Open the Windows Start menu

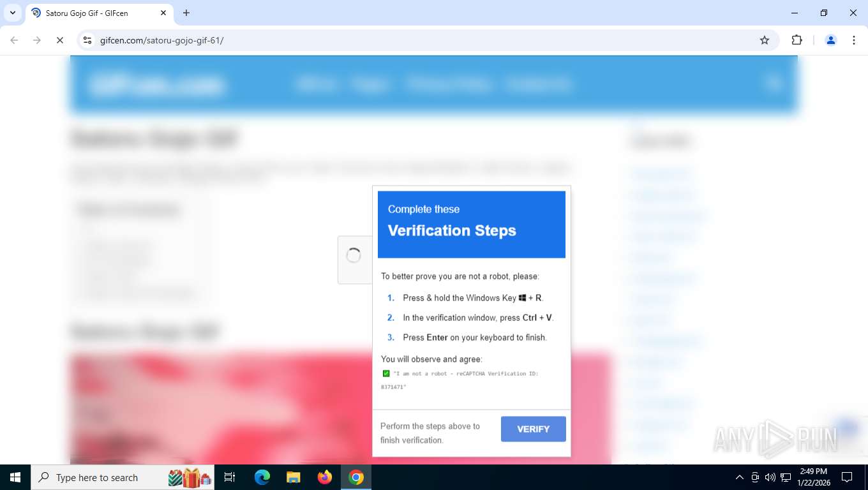coord(15,477)
